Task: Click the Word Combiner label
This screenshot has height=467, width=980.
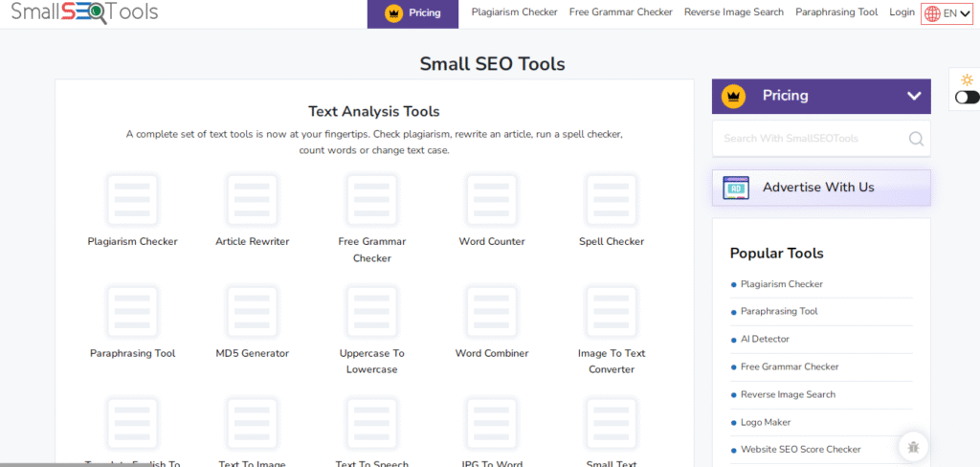Action: [x=492, y=353]
